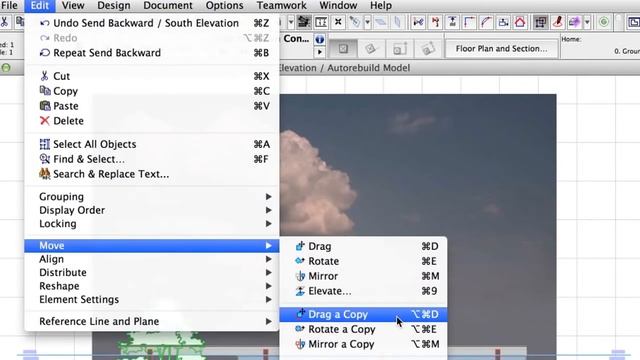Screen dimensions: 640x360
Task: Open the View menu
Action: [73, 5]
